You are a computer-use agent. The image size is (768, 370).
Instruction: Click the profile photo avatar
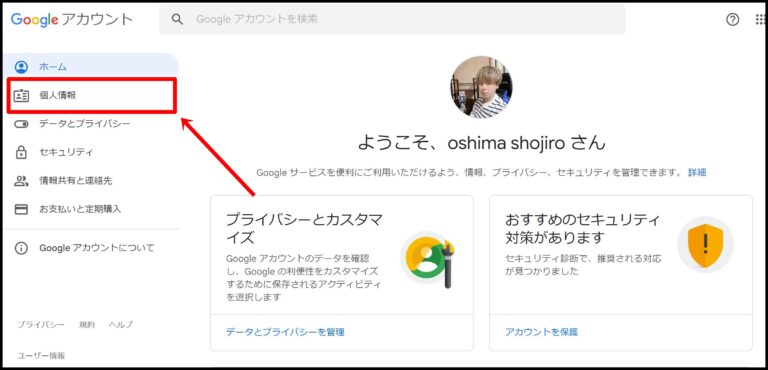[x=481, y=87]
